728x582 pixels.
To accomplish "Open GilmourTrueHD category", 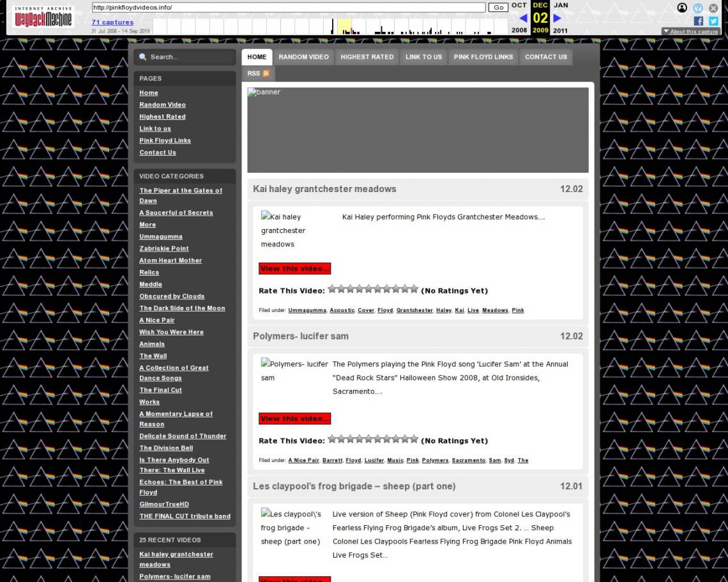I will click(164, 505).
